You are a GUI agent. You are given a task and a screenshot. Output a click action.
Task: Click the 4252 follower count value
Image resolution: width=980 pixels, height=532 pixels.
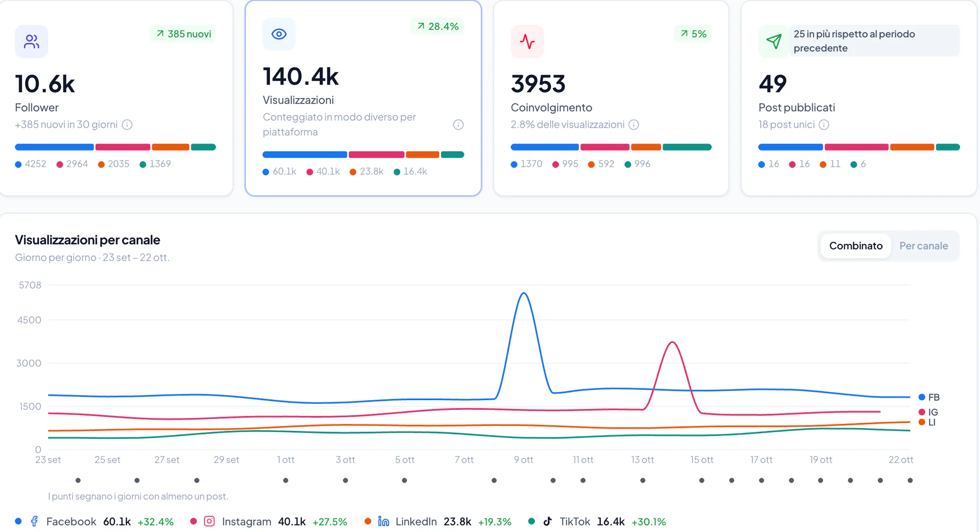coord(35,164)
